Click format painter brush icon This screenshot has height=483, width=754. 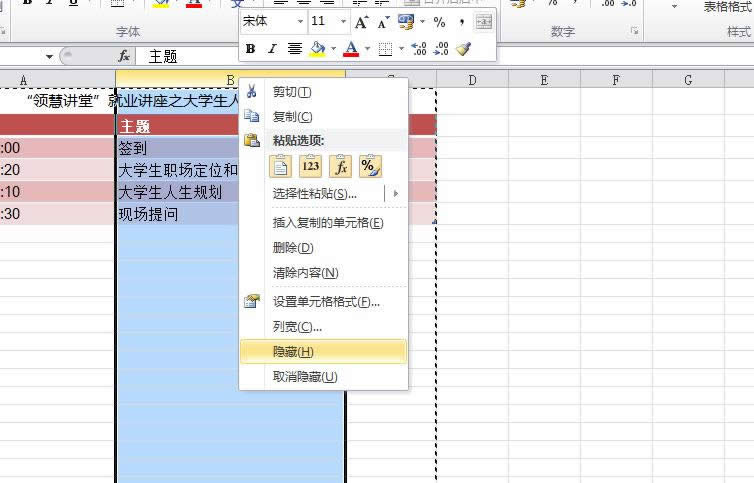(x=464, y=49)
